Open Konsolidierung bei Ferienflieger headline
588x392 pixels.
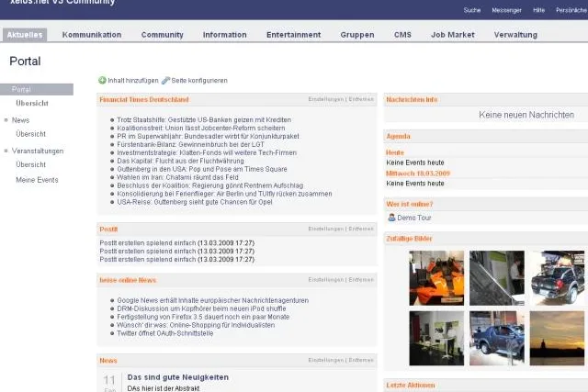pos(224,194)
